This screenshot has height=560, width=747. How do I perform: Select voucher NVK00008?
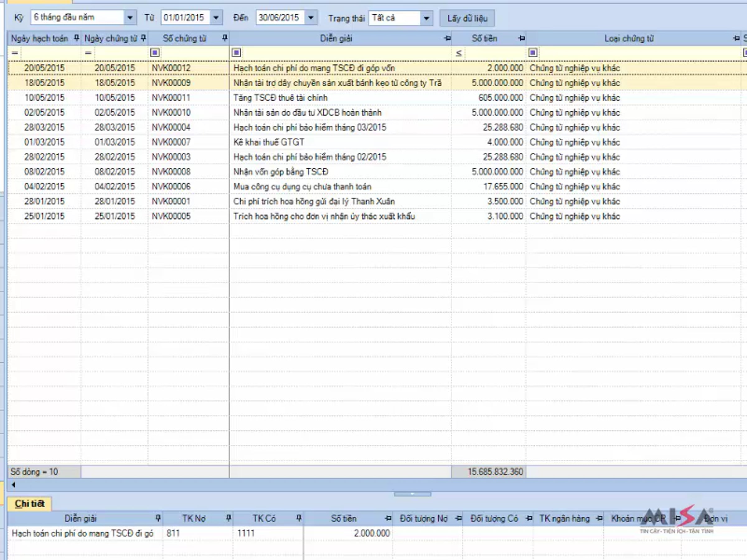click(x=171, y=172)
